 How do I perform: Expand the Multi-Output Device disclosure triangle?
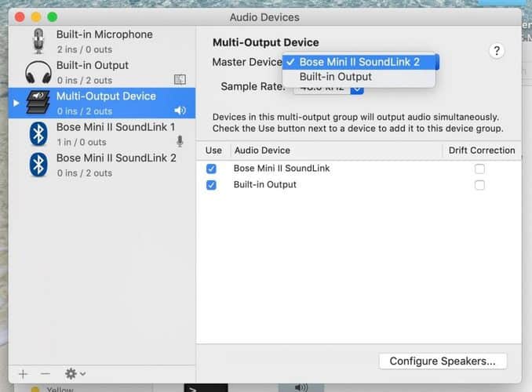pyautogui.click(x=16, y=103)
